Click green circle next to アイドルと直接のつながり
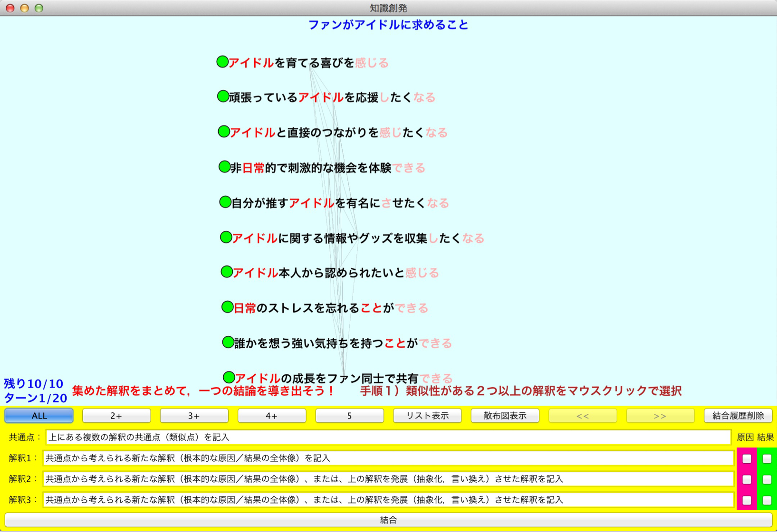Viewport: 777px width, 532px height. 224,132
